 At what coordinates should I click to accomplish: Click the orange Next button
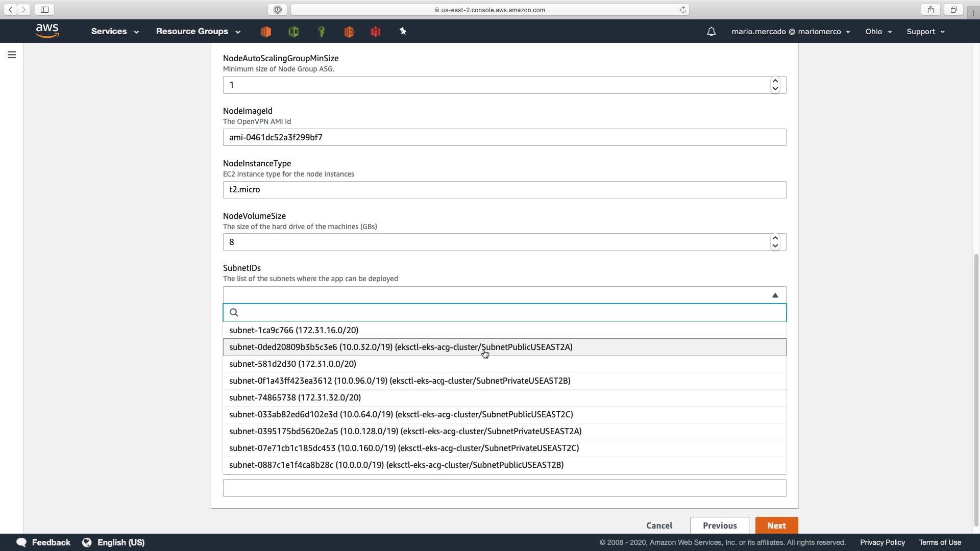click(x=776, y=525)
